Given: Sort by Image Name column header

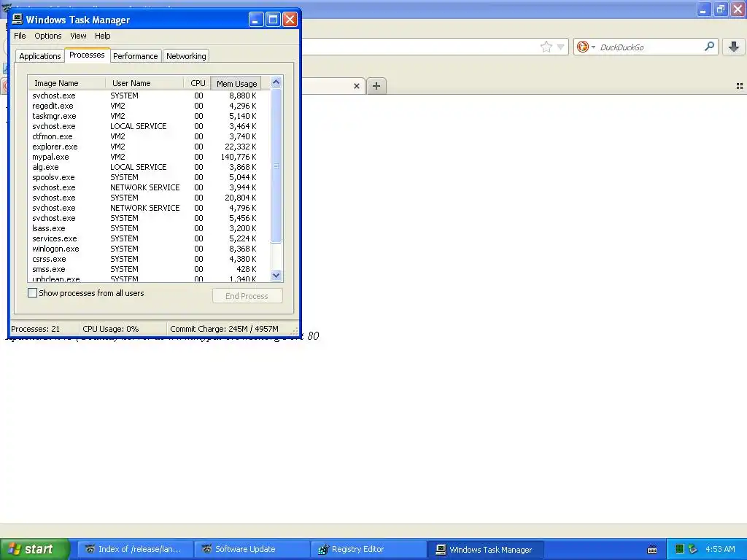Looking at the screenshot, I should (x=66, y=83).
